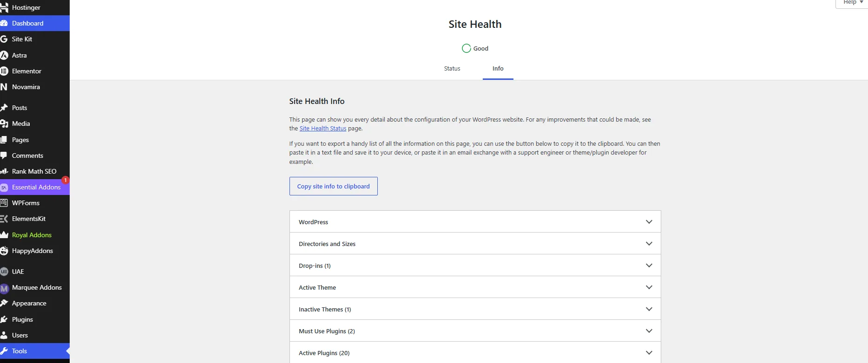
Task: Open the Appearance menu label
Action: coord(29,303)
